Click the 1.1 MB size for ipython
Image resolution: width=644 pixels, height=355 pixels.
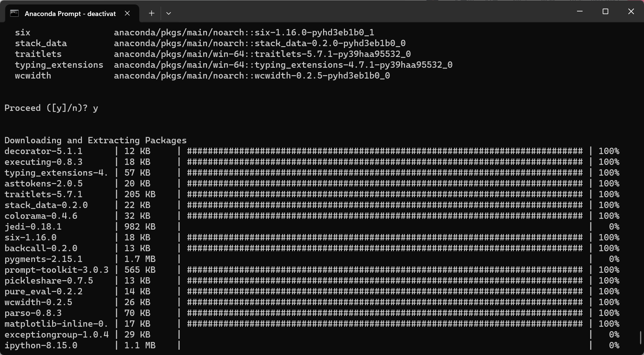(x=140, y=346)
